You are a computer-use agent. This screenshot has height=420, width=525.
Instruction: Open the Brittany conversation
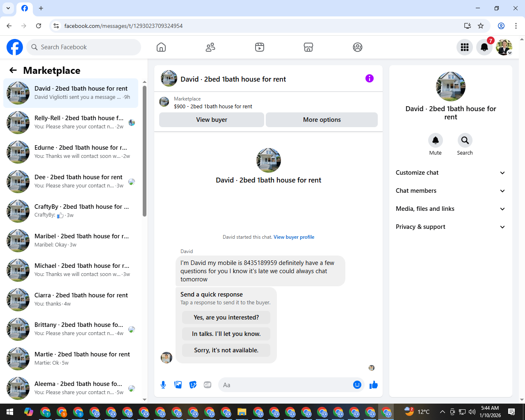[x=71, y=329]
